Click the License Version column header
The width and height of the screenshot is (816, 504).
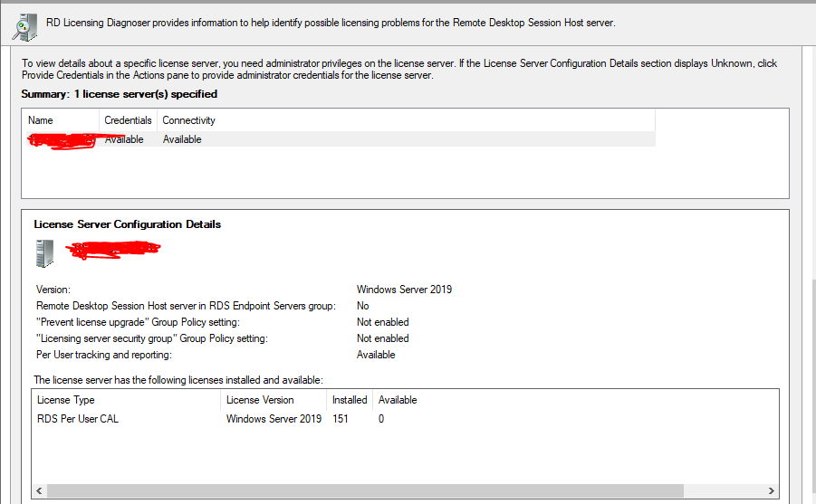click(260, 400)
